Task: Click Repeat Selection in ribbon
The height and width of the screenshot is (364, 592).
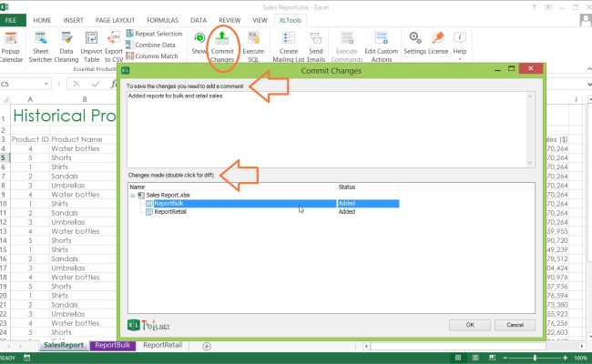Action: pyautogui.click(x=154, y=34)
